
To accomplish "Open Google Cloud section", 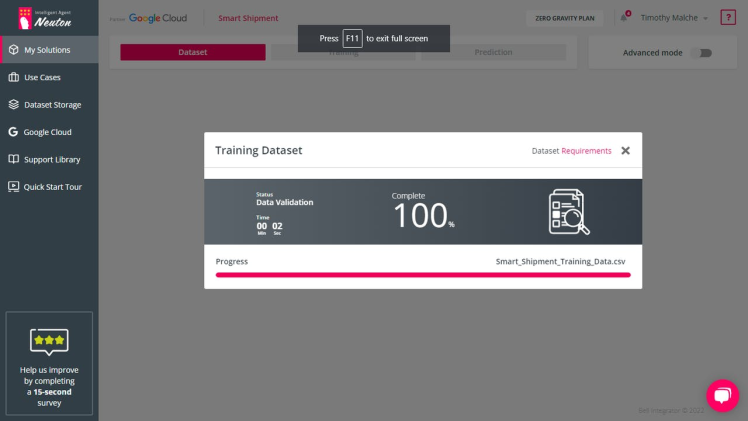I will point(49,132).
